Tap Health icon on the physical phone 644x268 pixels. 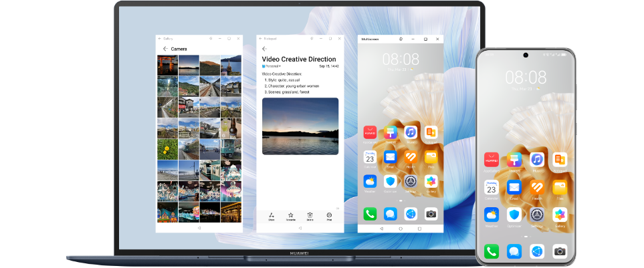click(x=537, y=187)
